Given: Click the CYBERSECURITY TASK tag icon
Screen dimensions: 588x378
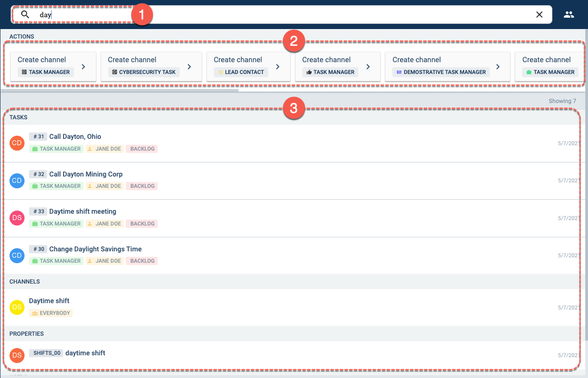Looking at the screenshot, I should click(x=114, y=72).
